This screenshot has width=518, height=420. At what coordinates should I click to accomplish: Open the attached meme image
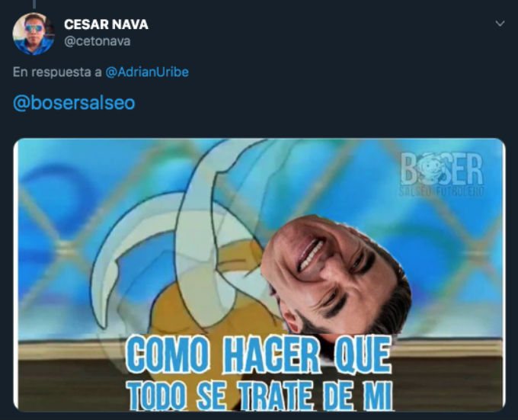pos(259,274)
